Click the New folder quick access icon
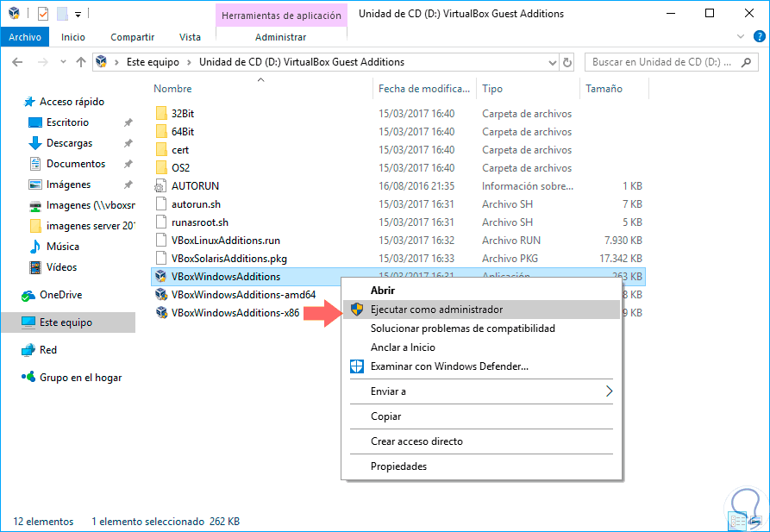Viewport: 770px width, 532px height. pyautogui.click(x=62, y=14)
